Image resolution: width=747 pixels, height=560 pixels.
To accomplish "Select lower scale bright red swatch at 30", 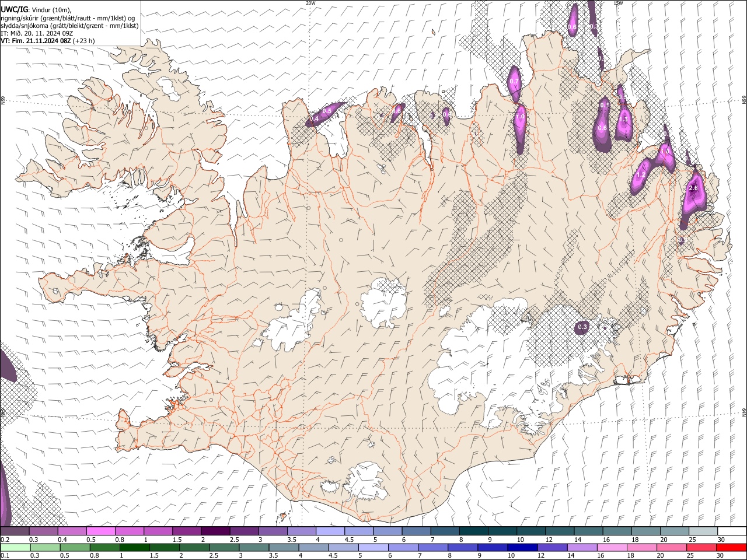I will 731,547.
